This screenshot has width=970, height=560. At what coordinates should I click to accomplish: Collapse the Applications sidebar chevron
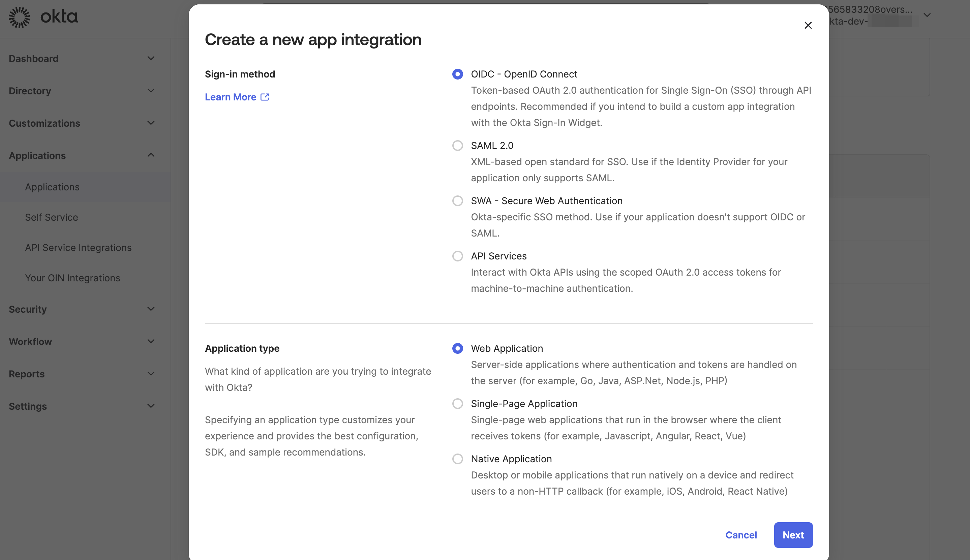151,155
